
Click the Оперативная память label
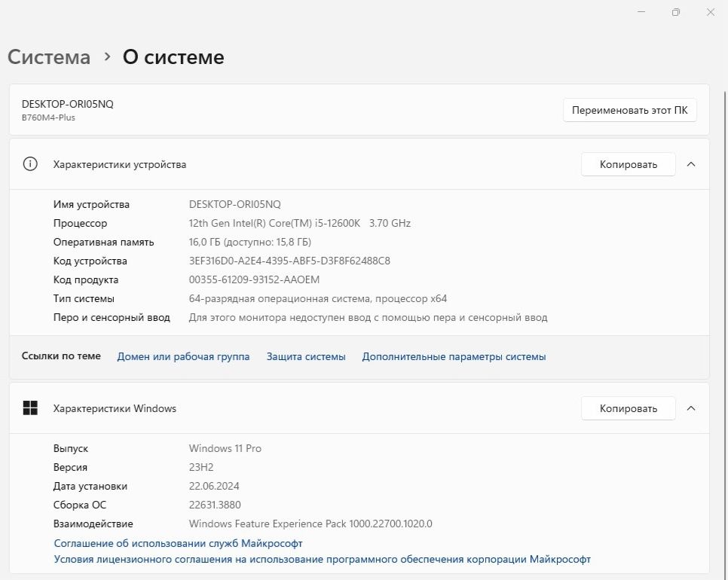pyautogui.click(x=103, y=243)
